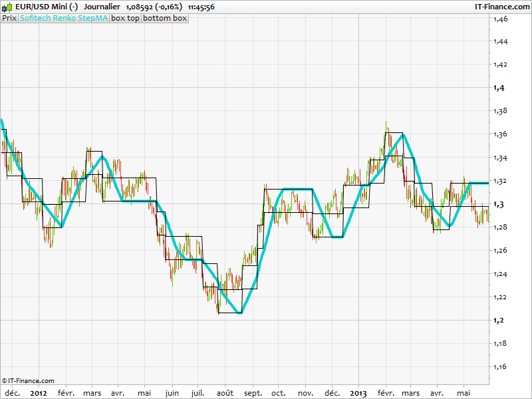Click the août label on the time axis
This screenshot has width=532, height=399.
225,393
